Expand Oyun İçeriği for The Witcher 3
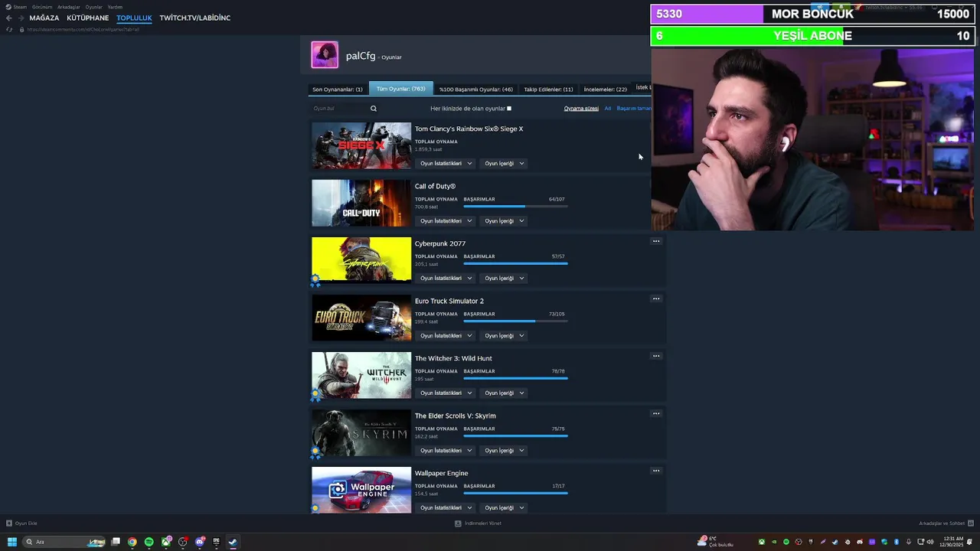Viewport: 980px width, 551px height. tap(505, 393)
